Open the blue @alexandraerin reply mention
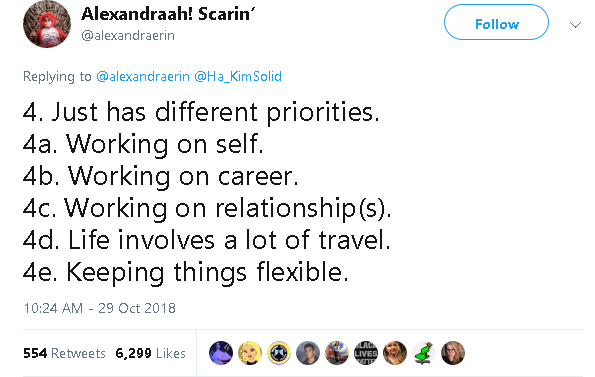 pyautogui.click(x=143, y=76)
